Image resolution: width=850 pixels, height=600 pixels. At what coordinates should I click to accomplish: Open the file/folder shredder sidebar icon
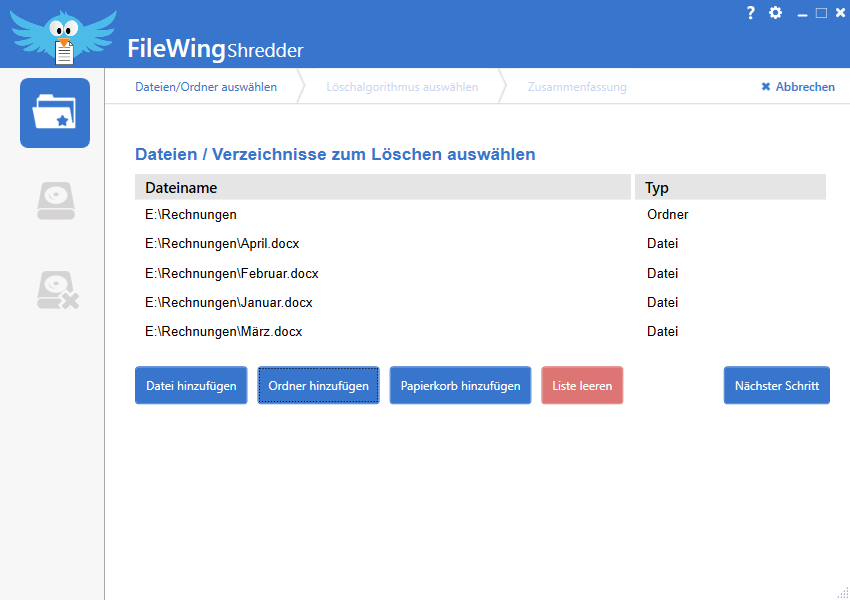(x=55, y=113)
